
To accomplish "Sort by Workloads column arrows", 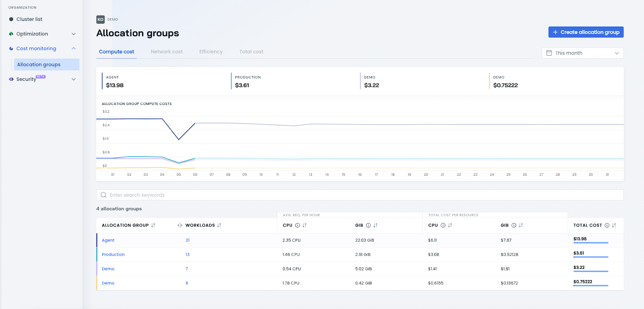I will (219, 225).
